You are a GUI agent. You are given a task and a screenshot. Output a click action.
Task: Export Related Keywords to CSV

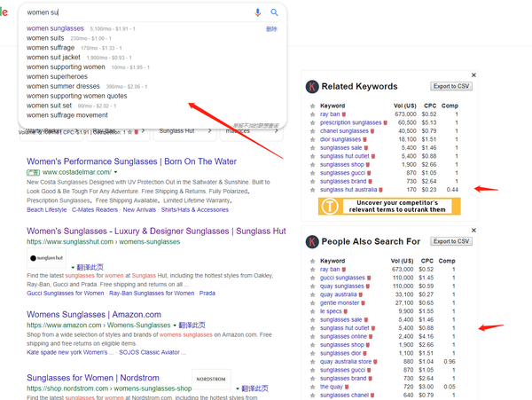point(451,86)
